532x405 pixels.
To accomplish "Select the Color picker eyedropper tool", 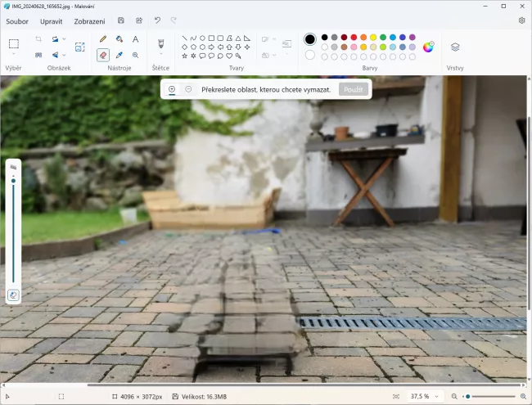I will [119, 55].
